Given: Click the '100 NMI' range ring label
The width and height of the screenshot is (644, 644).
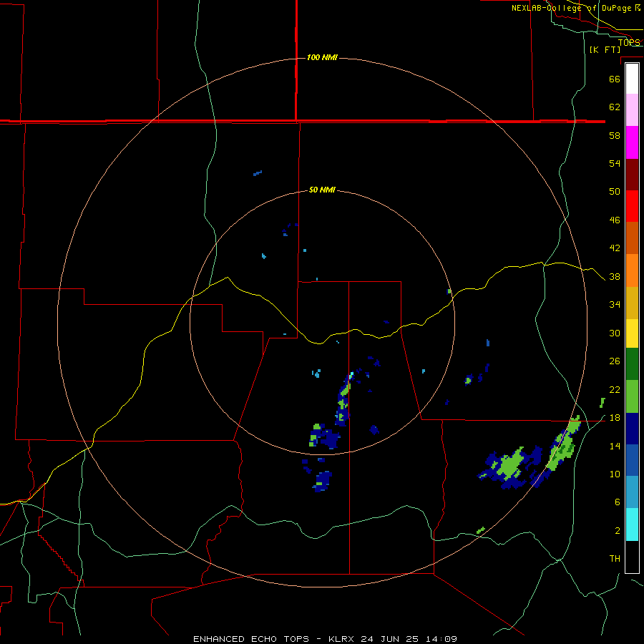Looking at the screenshot, I should coord(322,57).
